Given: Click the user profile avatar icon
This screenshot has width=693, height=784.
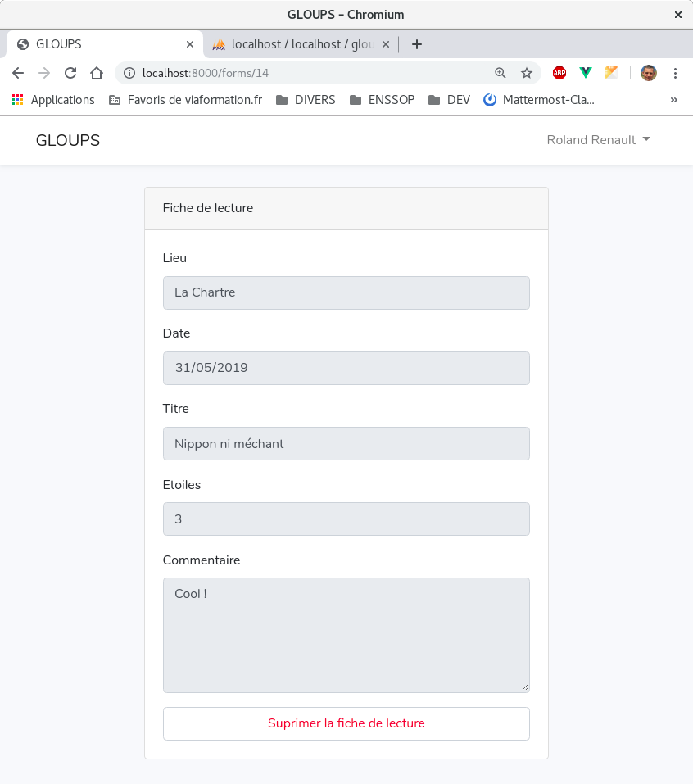Looking at the screenshot, I should pyautogui.click(x=649, y=73).
